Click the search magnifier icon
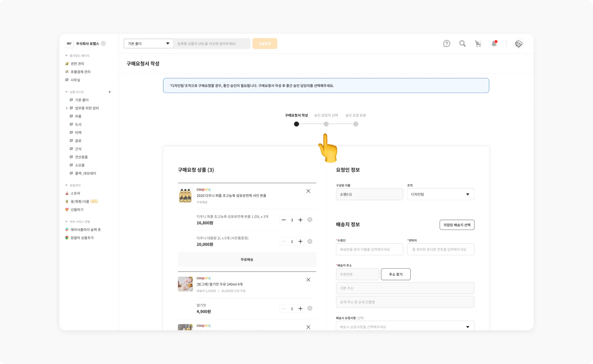 (x=462, y=44)
